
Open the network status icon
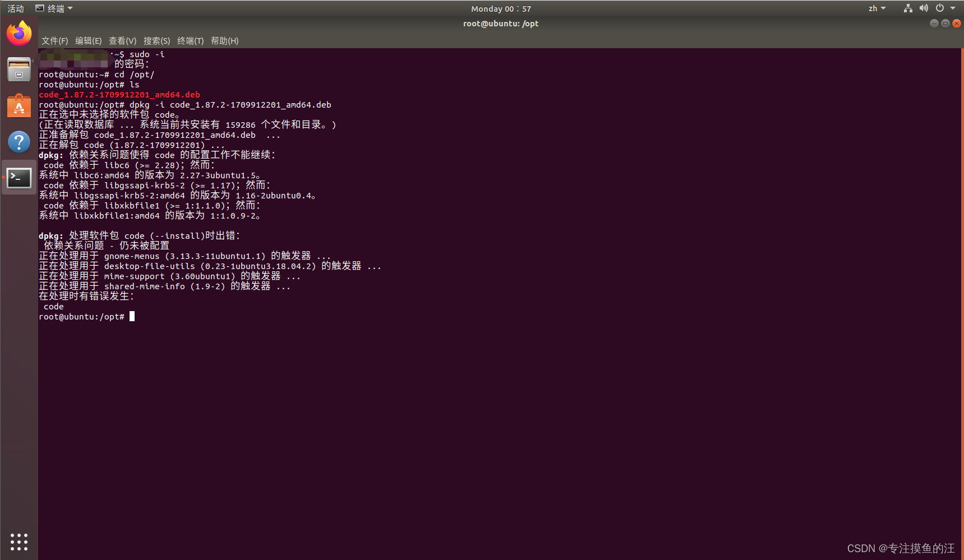(x=908, y=8)
